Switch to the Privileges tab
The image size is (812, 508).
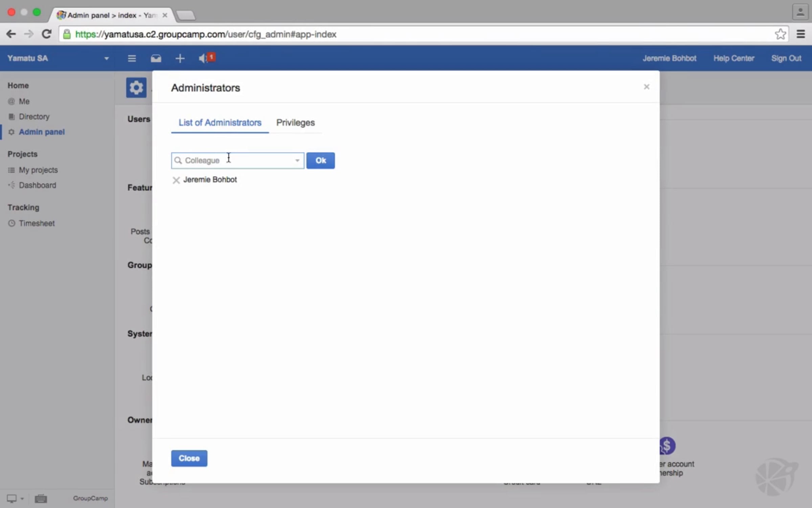click(295, 123)
